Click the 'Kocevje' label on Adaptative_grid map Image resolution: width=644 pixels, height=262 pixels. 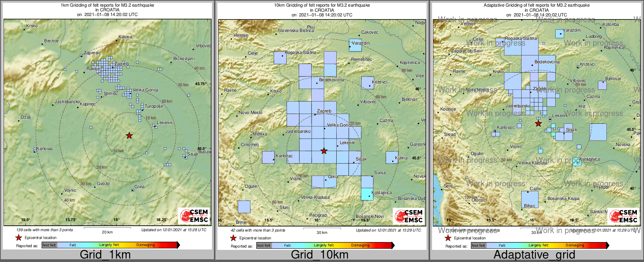pos(448,109)
